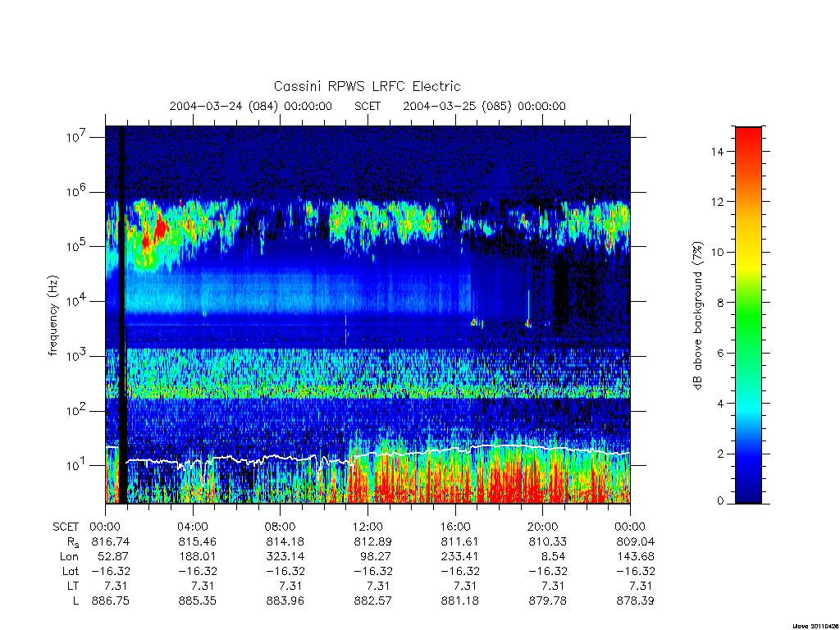Click the Lon value 233.41 under 16:00
This screenshot has width=840, height=630.
459,557
